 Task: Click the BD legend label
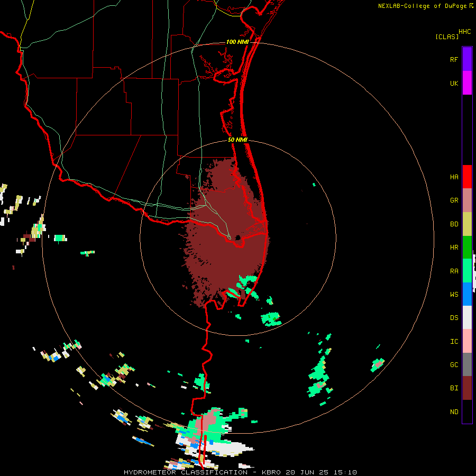[x=454, y=224]
